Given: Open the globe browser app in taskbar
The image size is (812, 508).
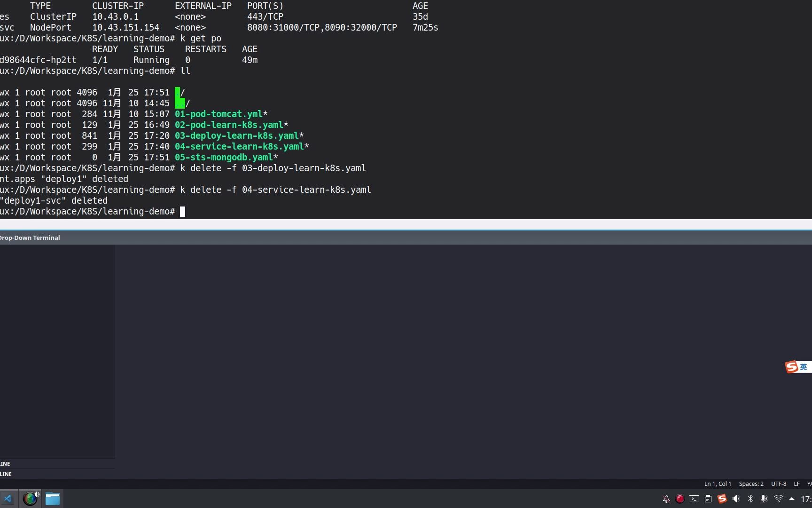Looking at the screenshot, I should tap(31, 499).
